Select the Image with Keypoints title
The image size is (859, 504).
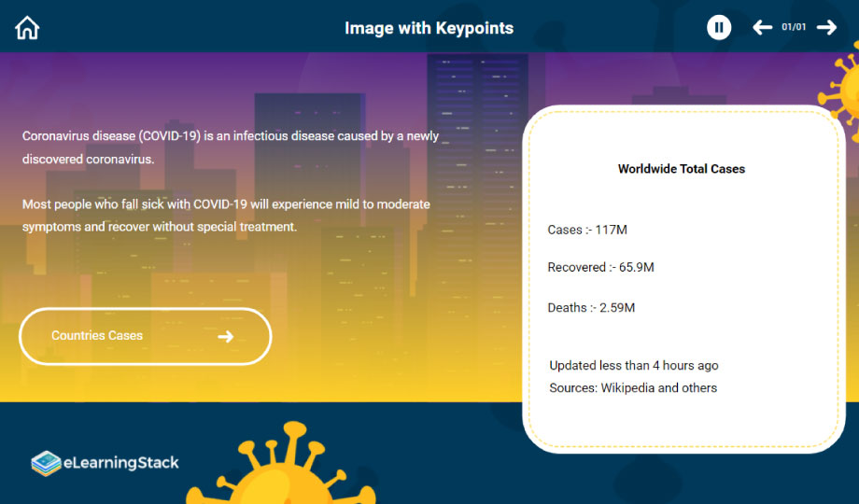[x=429, y=28]
